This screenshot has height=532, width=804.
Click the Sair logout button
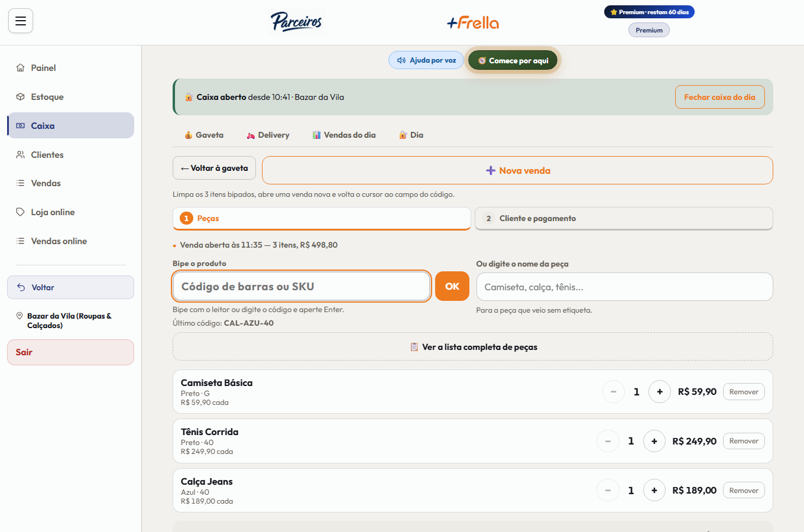(x=70, y=352)
